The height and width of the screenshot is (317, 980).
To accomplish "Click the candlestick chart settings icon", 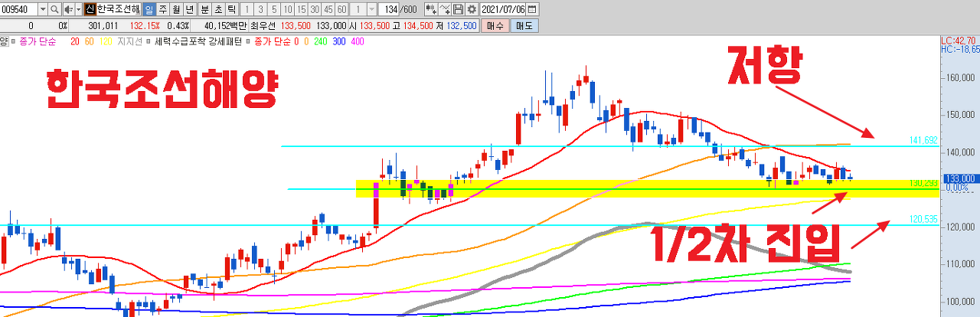I will 431,9.
